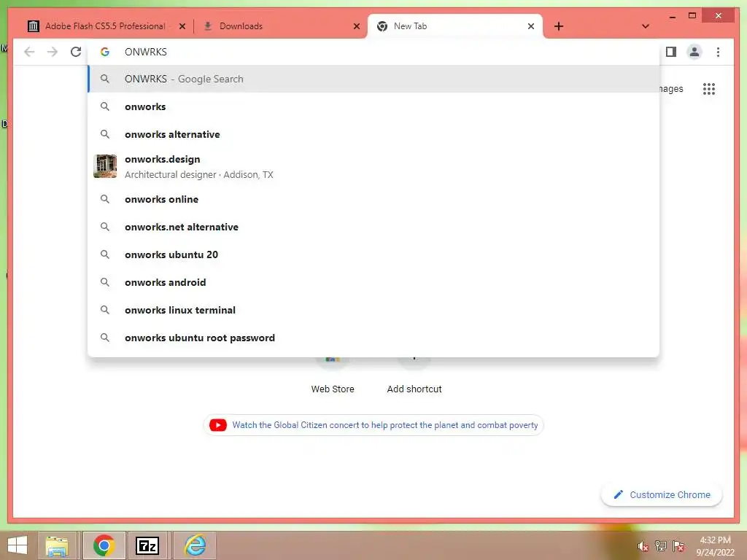Viewport: 747px width, 560px height.
Task: Switch to the Adobe Flash CS5.5 Professional tab
Action: pos(106,26)
